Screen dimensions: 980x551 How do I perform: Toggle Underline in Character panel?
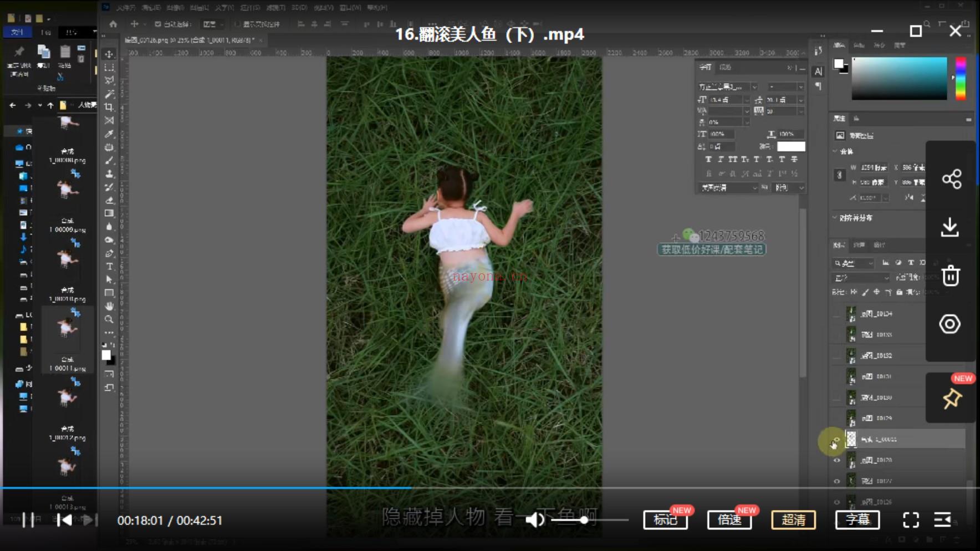(x=782, y=159)
